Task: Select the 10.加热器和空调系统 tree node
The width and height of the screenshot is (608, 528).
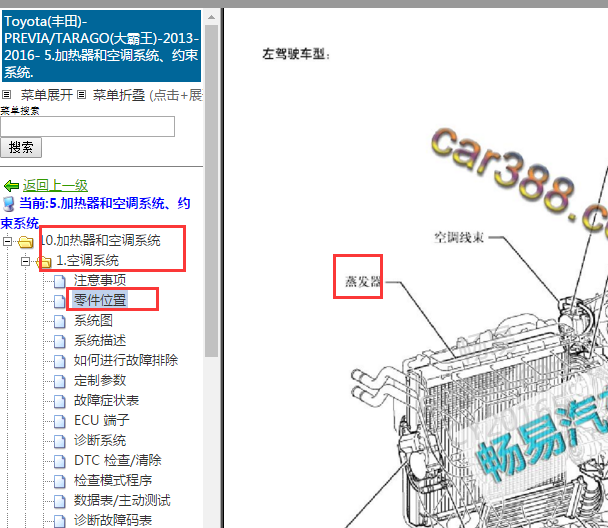Action: 100,241
